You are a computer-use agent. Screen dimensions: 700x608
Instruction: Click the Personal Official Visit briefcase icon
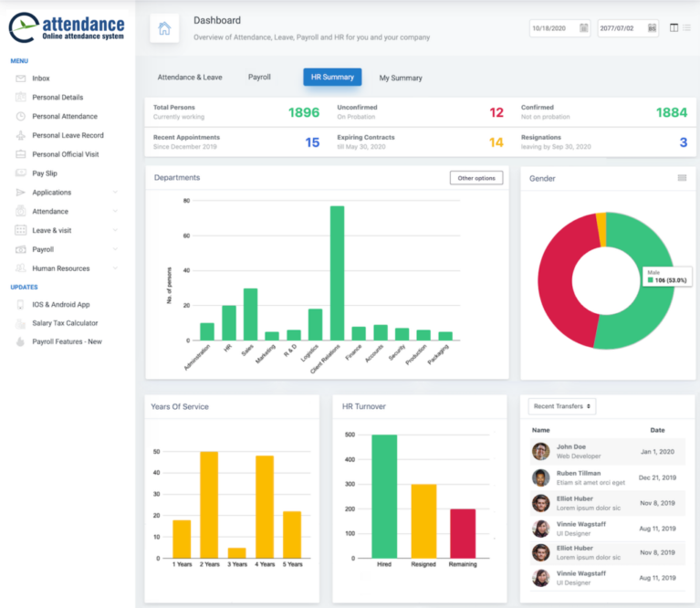[x=21, y=154]
